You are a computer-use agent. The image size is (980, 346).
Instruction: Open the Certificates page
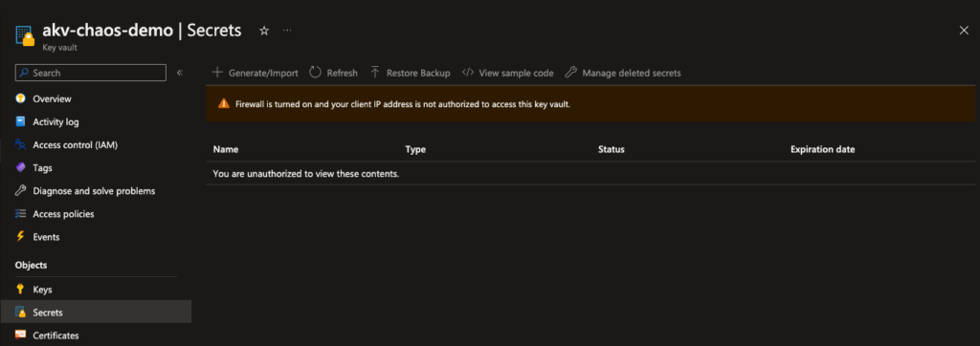pyautogui.click(x=56, y=335)
